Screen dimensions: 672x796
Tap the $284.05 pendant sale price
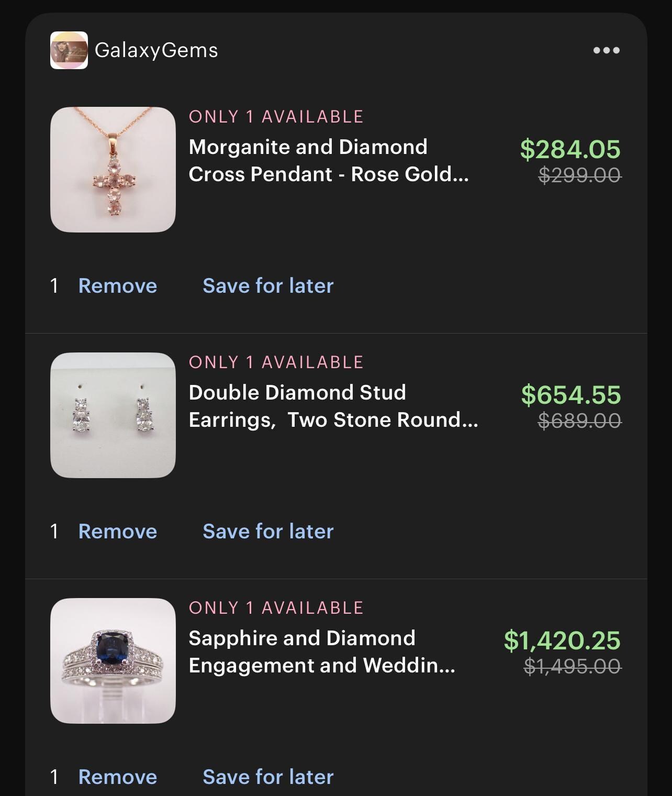570,149
